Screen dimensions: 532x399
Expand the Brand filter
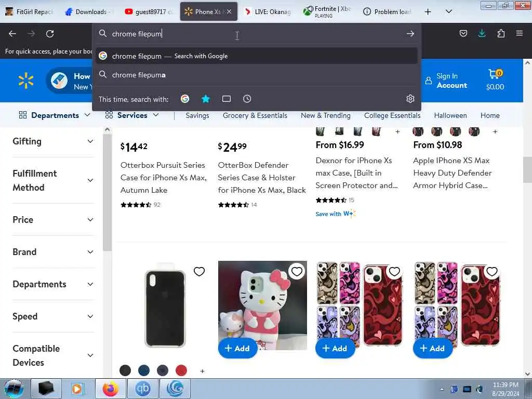[53, 252]
